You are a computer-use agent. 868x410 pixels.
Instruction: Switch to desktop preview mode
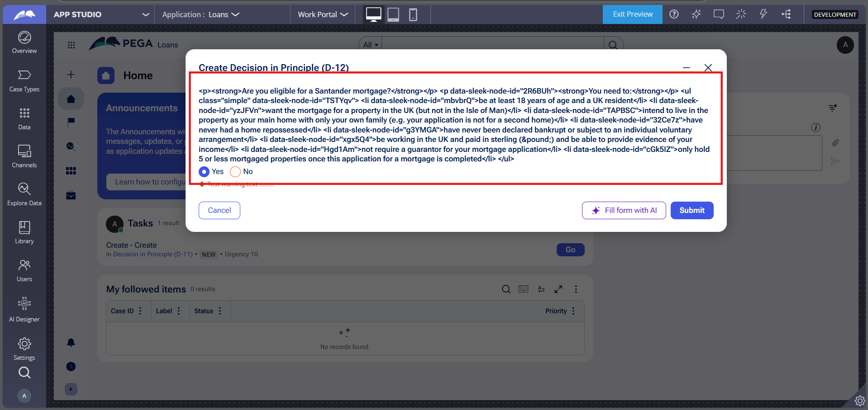(373, 14)
